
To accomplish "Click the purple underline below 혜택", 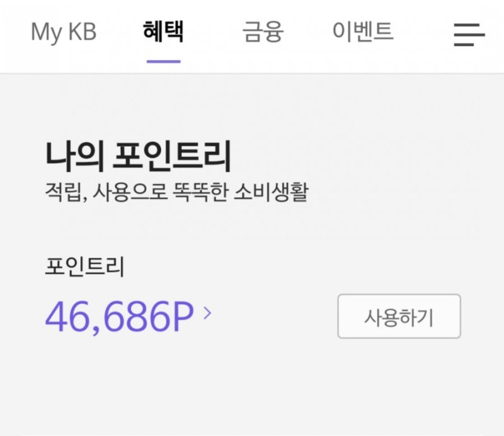I will [164, 61].
